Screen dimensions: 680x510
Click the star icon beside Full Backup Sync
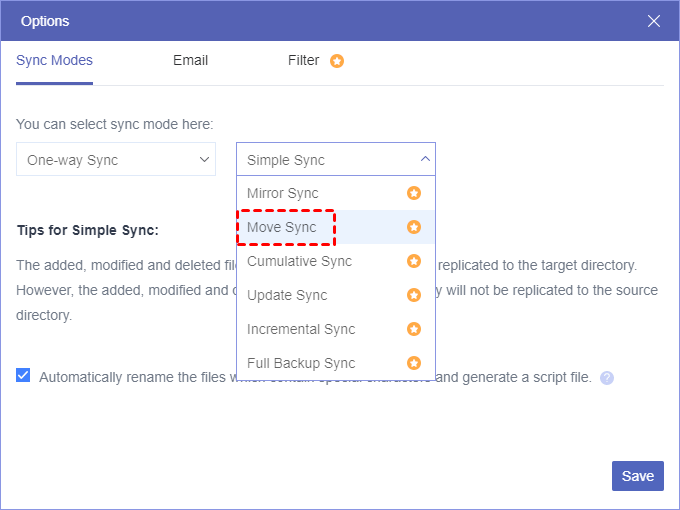pyautogui.click(x=414, y=363)
